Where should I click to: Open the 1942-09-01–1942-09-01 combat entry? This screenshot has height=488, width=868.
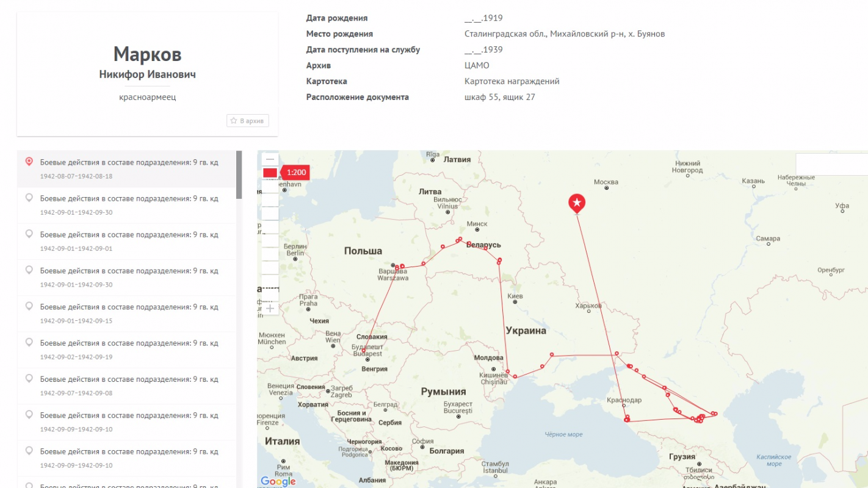click(129, 235)
